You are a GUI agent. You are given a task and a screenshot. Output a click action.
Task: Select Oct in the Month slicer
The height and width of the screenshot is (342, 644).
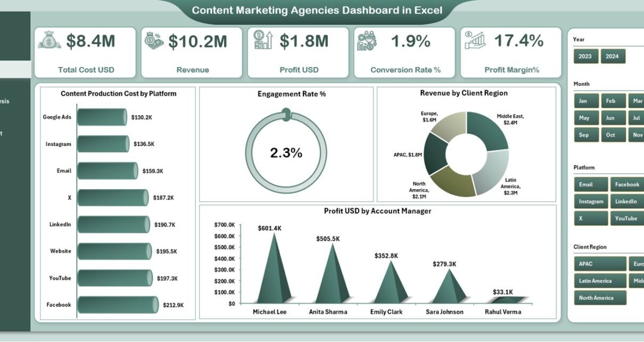click(611, 135)
